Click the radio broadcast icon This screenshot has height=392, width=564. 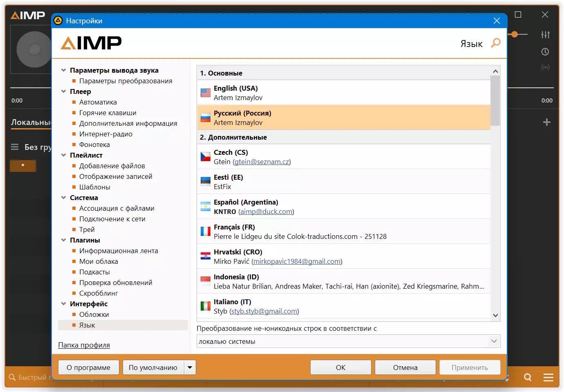(x=545, y=67)
